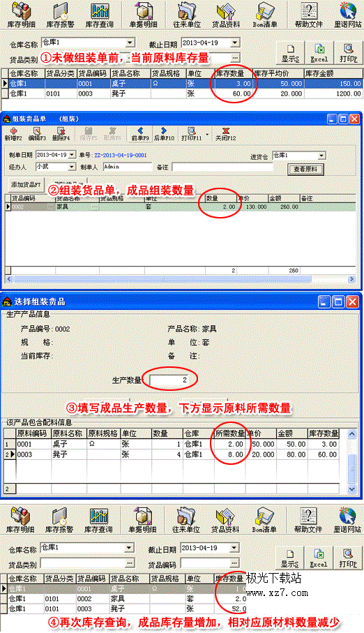
Task: Click 打印P in top query panel
Action: tap(348, 53)
